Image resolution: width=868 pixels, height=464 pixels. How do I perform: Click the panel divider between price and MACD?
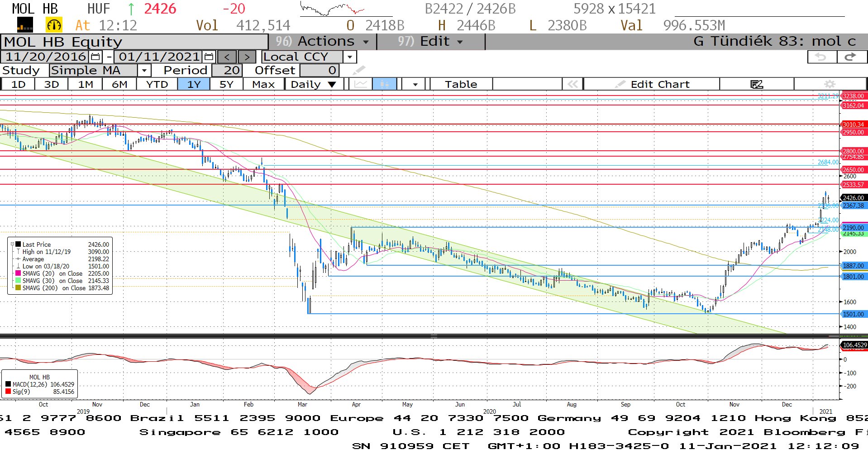[434, 336]
